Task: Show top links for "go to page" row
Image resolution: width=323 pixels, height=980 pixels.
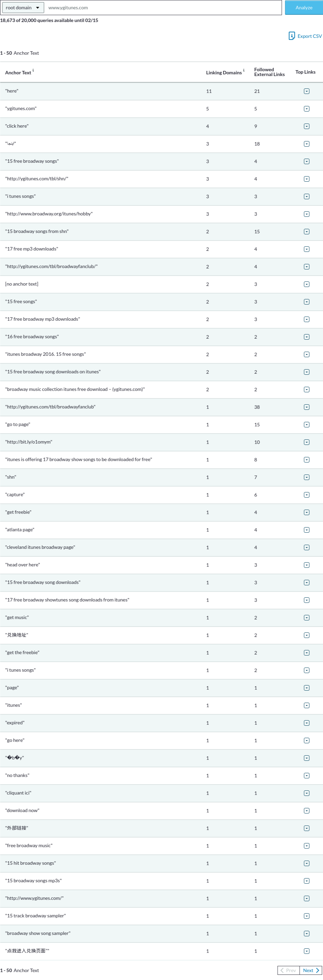Action: coord(306,425)
